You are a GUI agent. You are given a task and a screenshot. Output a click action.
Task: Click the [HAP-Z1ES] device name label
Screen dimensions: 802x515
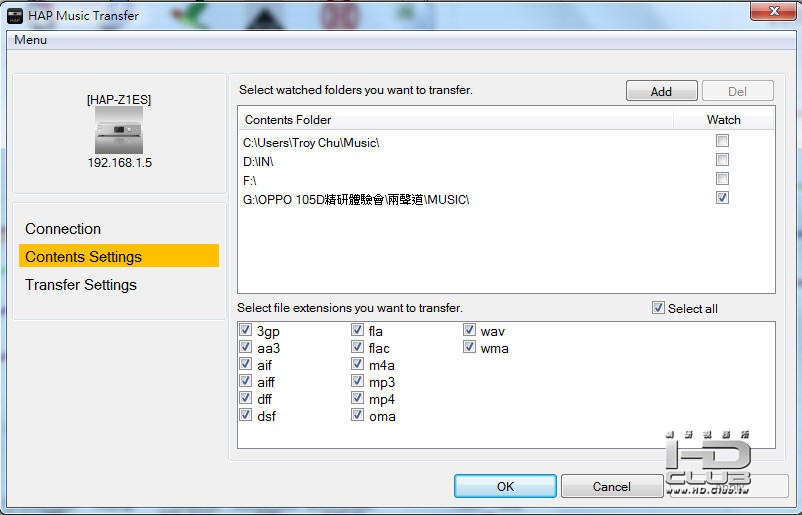click(x=119, y=99)
